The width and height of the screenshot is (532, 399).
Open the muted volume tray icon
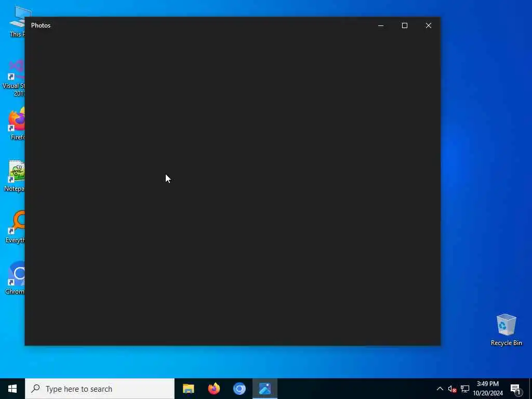pyautogui.click(x=452, y=389)
